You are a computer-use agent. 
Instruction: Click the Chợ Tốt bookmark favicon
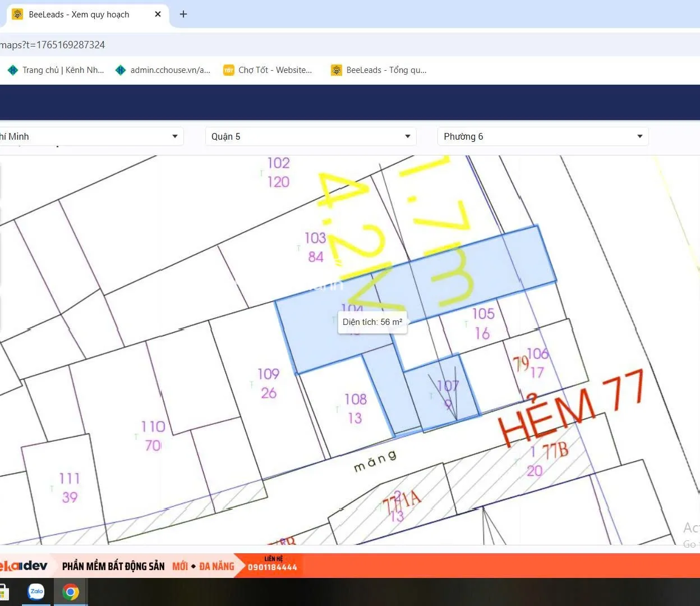(229, 70)
